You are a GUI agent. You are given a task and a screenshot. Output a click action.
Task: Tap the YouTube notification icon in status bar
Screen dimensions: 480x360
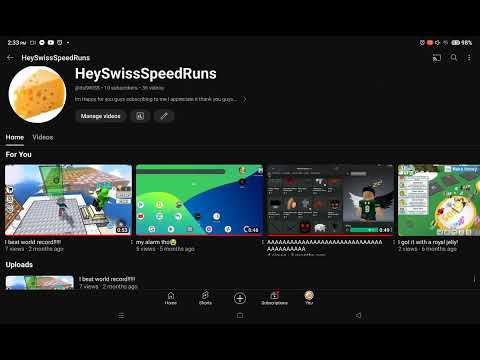[51, 43]
